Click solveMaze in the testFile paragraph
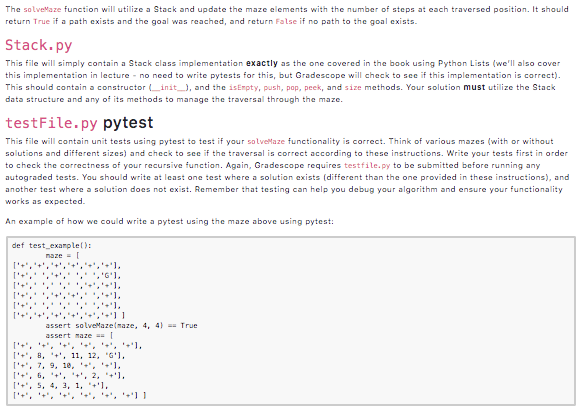This screenshot has width=588, height=414. pos(266,141)
